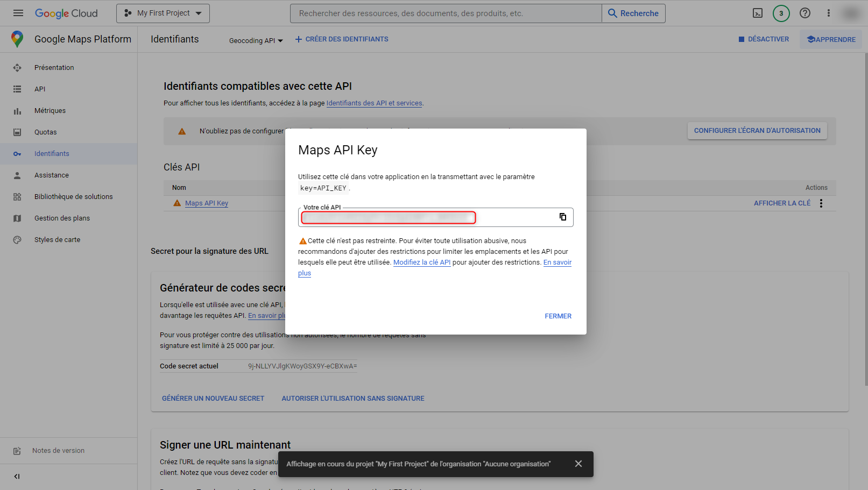Collapse the sidebar with the arrow icon
This screenshot has width=868, height=490.
point(17,477)
